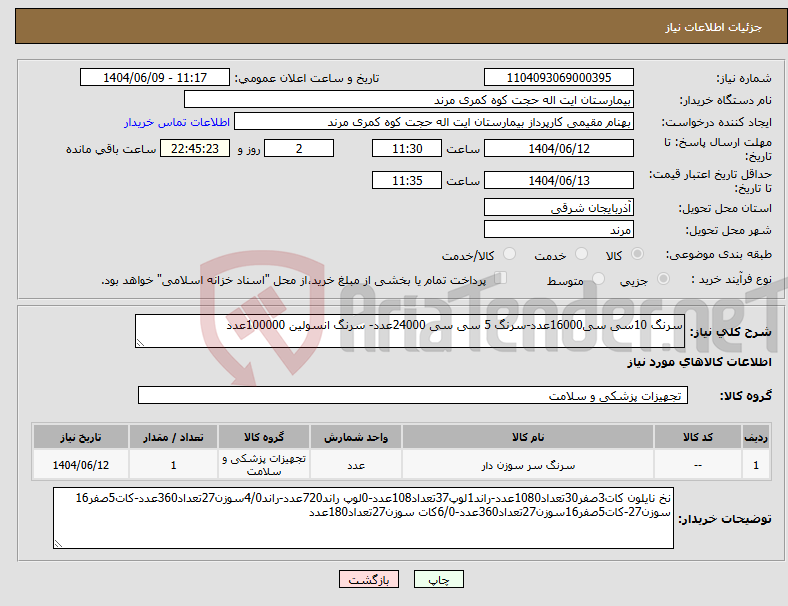Click the گروه کالا field
Image resolution: width=788 pixels, height=606 pixels.
tap(413, 395)
